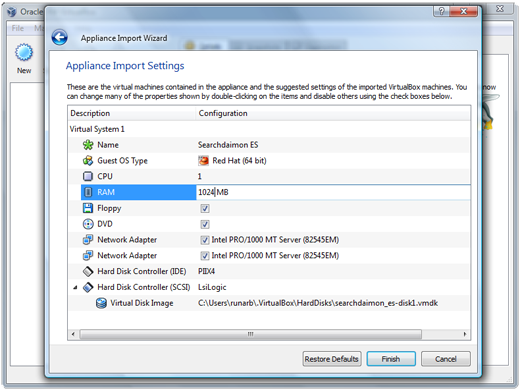Click the RAM value input field
Screen dimensions: 520x390
333,192
